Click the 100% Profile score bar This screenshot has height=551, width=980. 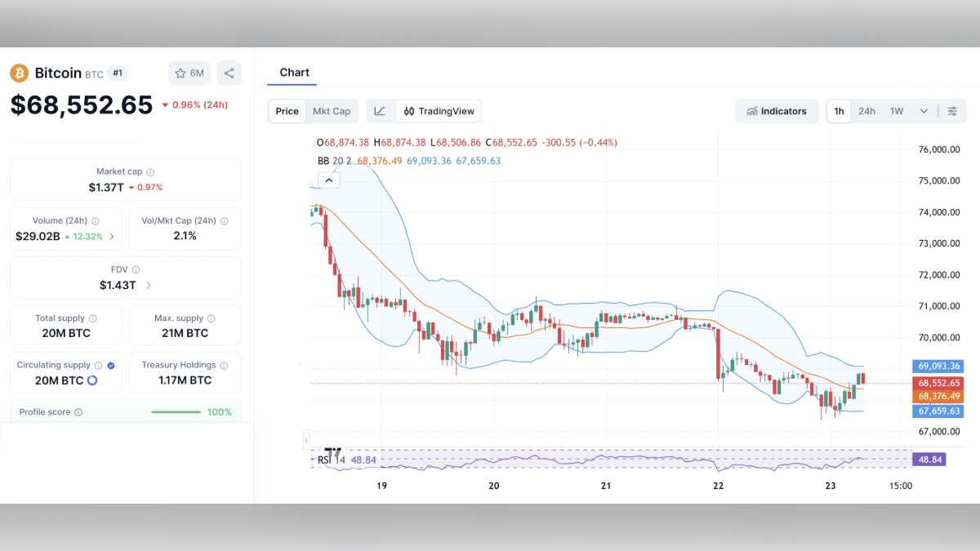176,411
